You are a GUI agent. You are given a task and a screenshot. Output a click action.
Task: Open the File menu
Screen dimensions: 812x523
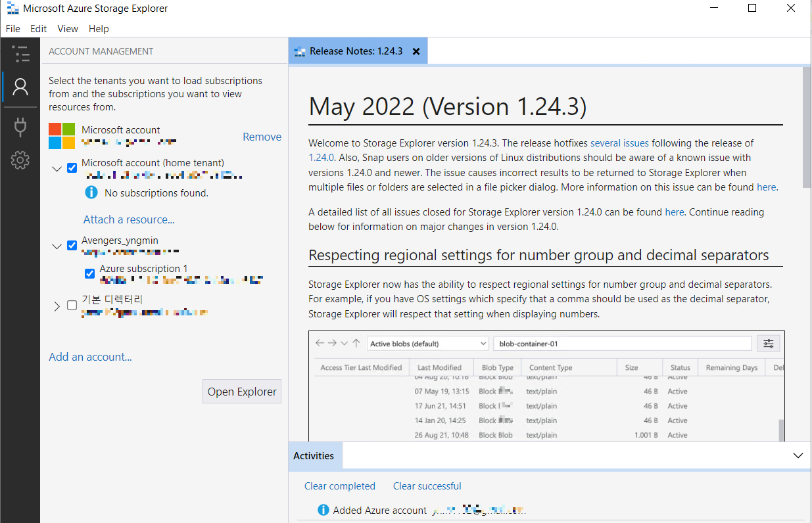pos(13,29)
